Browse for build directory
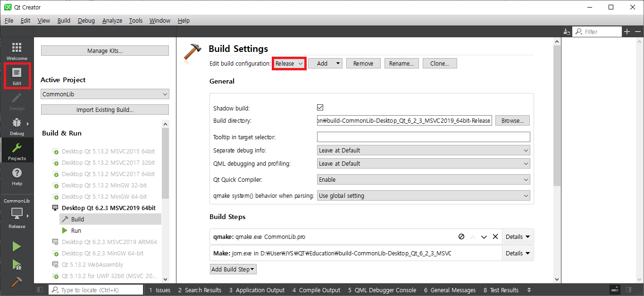 [x=512, y=120]
